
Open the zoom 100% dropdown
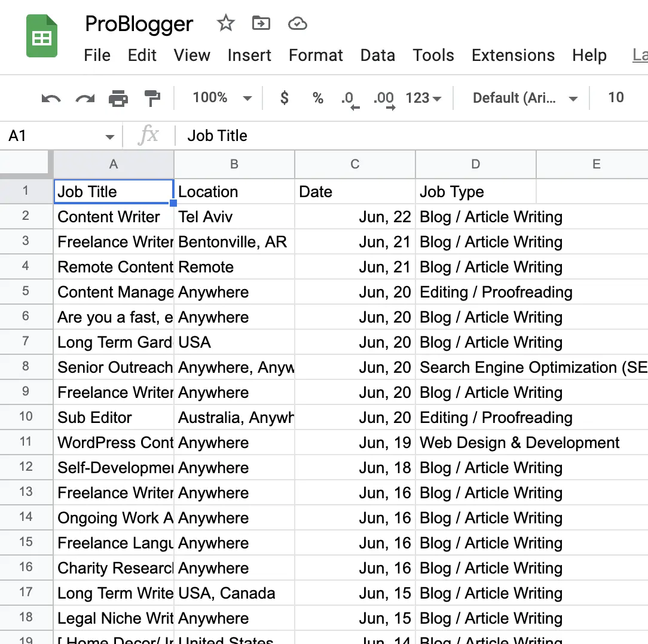click(222, 98)
